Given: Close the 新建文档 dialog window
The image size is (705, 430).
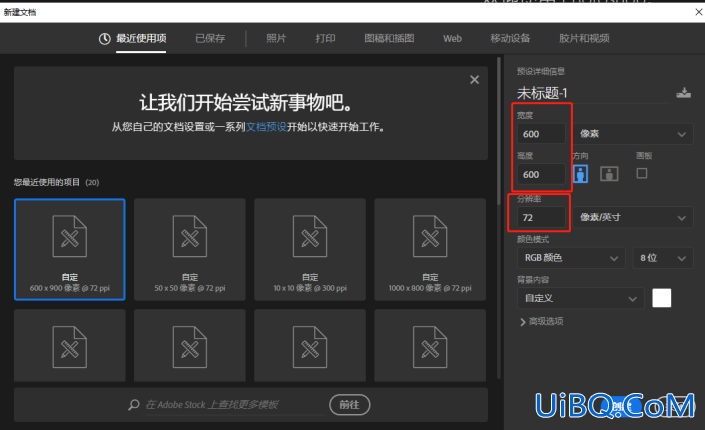Looking at the screenshot, I should pos(698,12).
